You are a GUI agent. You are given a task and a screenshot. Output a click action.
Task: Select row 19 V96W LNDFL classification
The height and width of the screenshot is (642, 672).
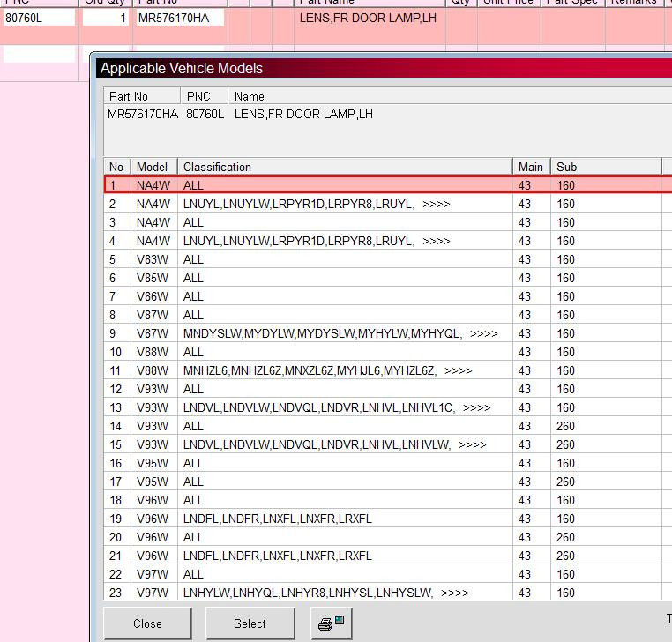click(353, 519)
